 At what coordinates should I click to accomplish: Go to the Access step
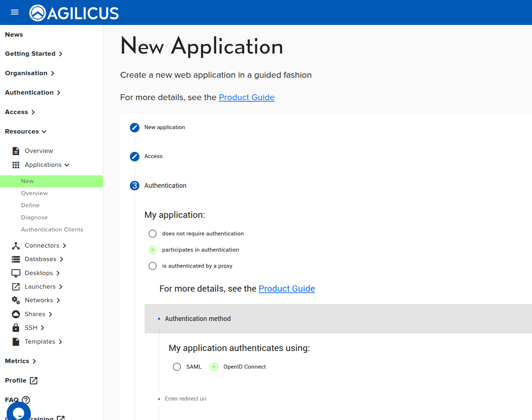(153, 156)
